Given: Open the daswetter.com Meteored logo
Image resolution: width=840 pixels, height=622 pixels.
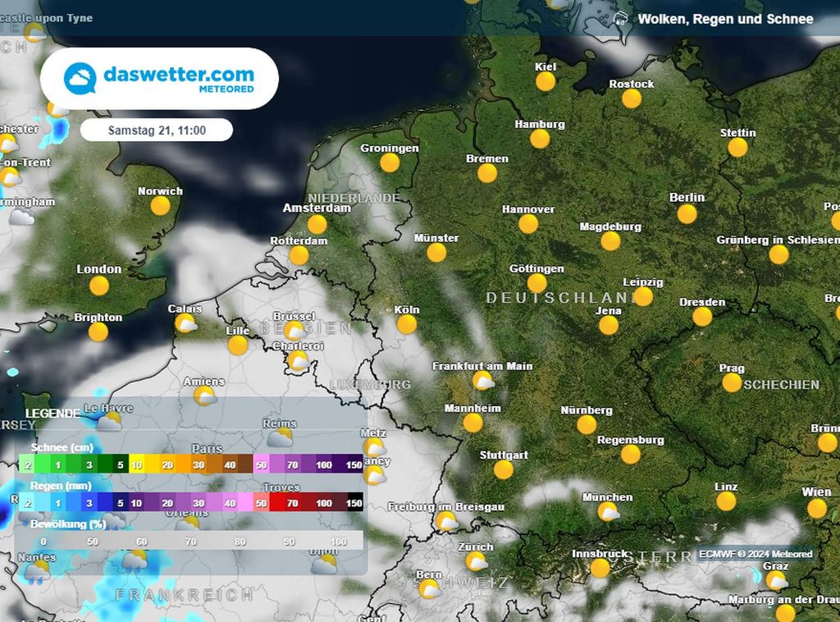Looking at the screenshot, I should coord(160,78).
